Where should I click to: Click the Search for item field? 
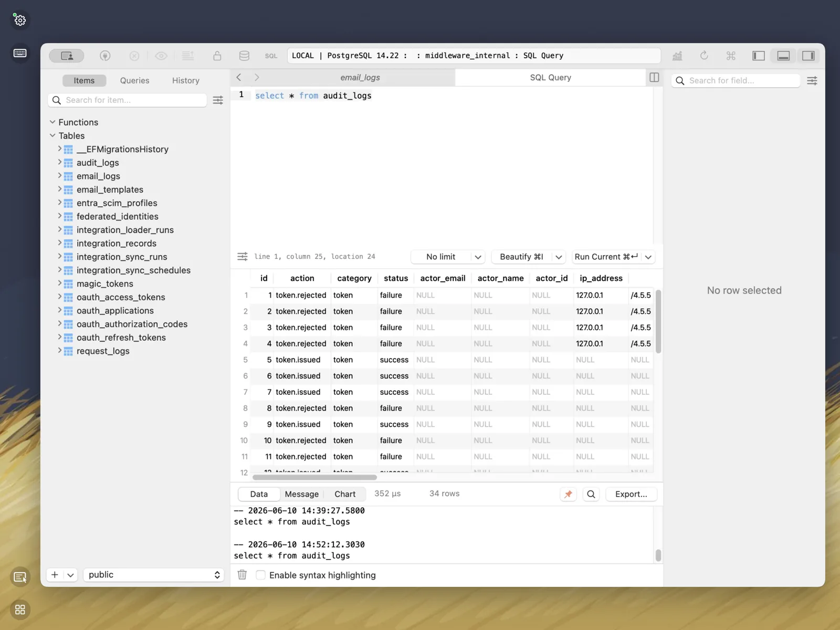click(x=127, y=100)
